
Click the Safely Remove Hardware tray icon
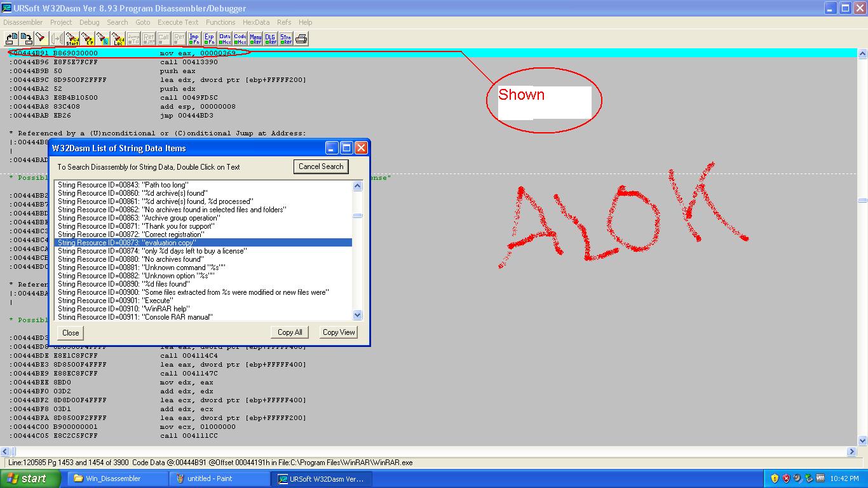[x=809, y=478]
